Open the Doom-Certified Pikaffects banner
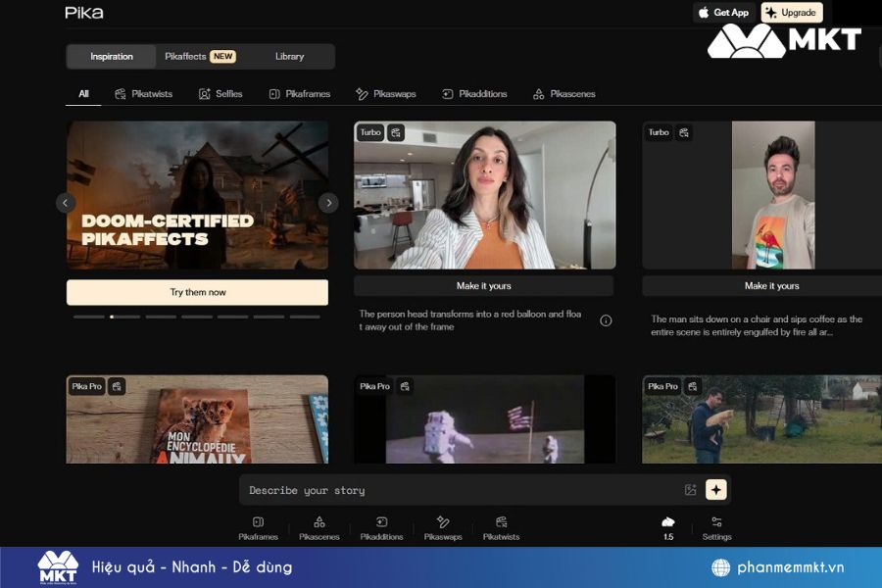The image size is (882, 588). [x=197, y=195]
